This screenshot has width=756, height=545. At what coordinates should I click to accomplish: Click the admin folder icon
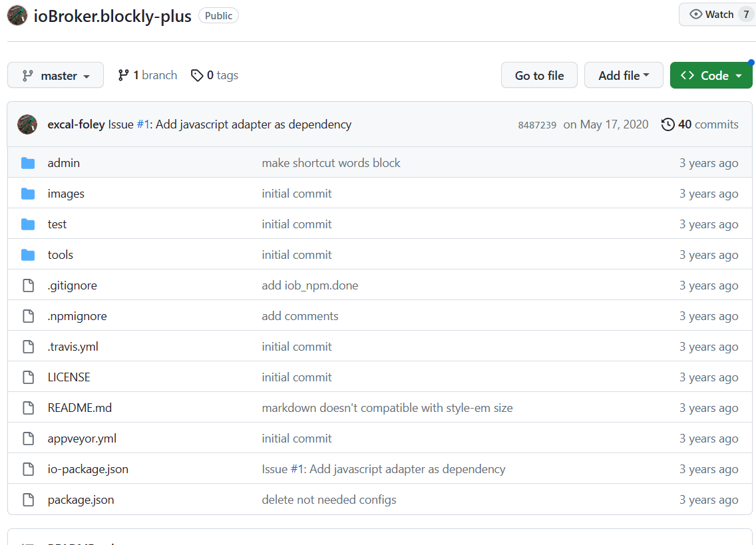click(28, 163)
